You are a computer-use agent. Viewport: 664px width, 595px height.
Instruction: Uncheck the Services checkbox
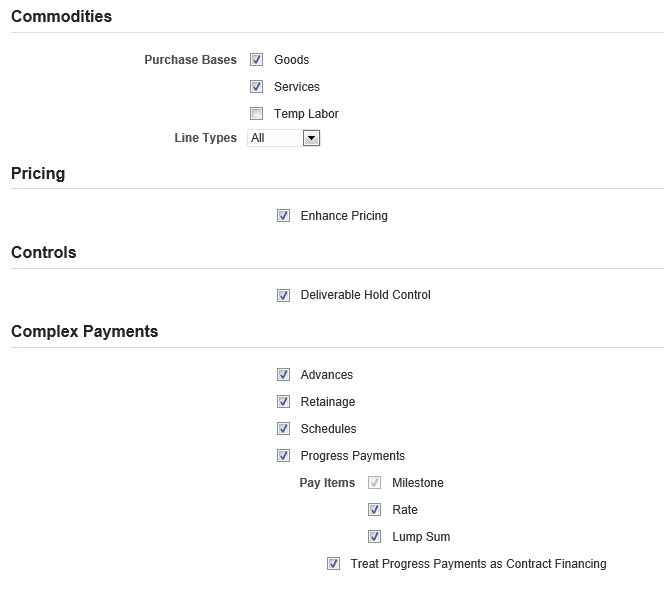(257, 87)
